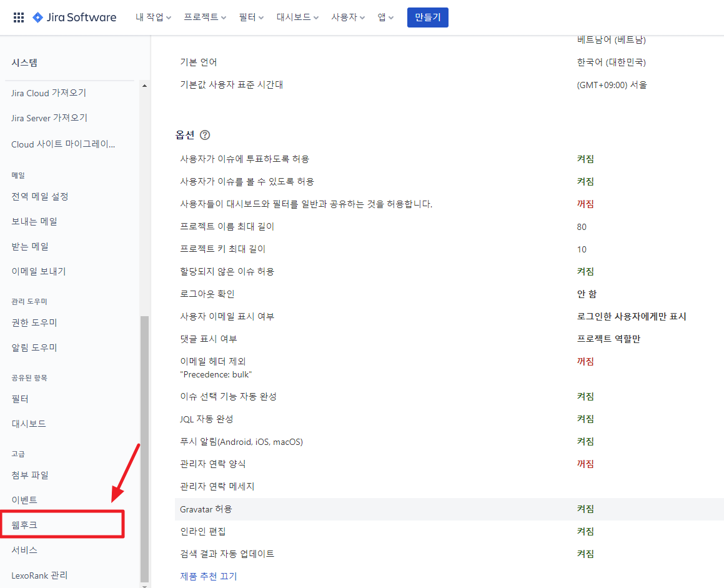Open the 프로젝트 dropdown menu
Image resolution: width=724 pixels, height=588 pixels.
pos(205,17)
